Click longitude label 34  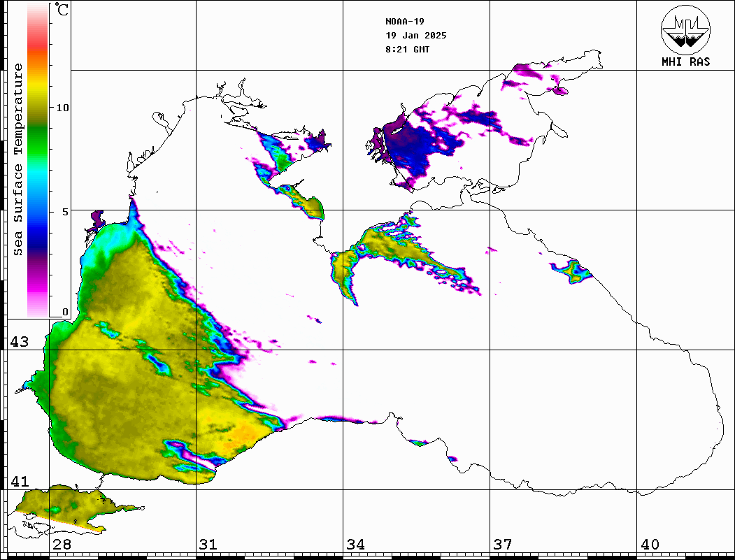click(355, 545)
